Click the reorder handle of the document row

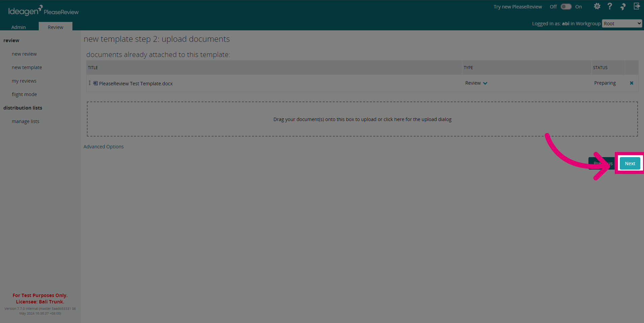tap(90, 83)
